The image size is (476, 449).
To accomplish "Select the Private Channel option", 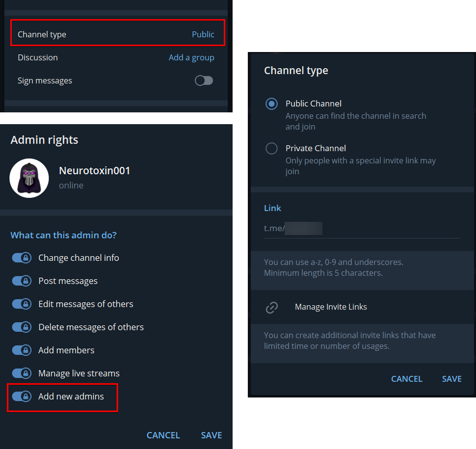I will (271, 148).
